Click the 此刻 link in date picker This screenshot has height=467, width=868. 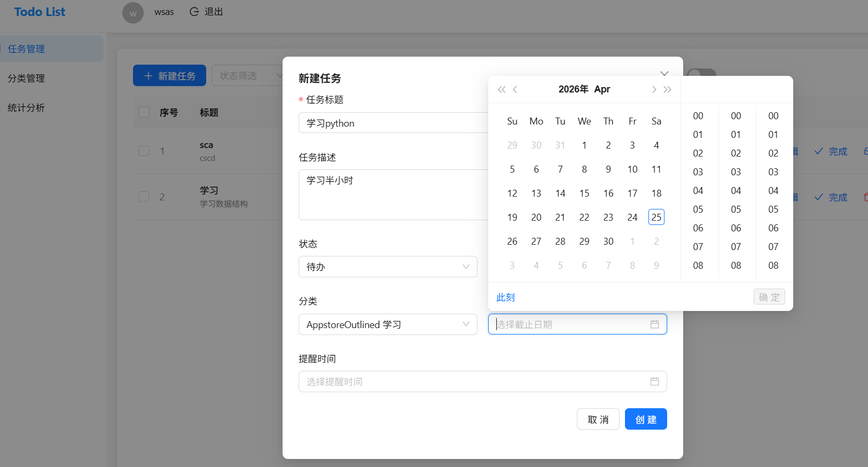click(505, 297)
